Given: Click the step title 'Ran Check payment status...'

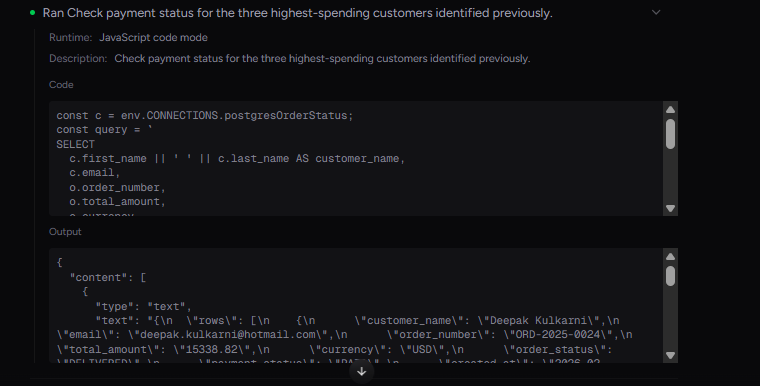Looking at the screenshot, I should [298, 13].
